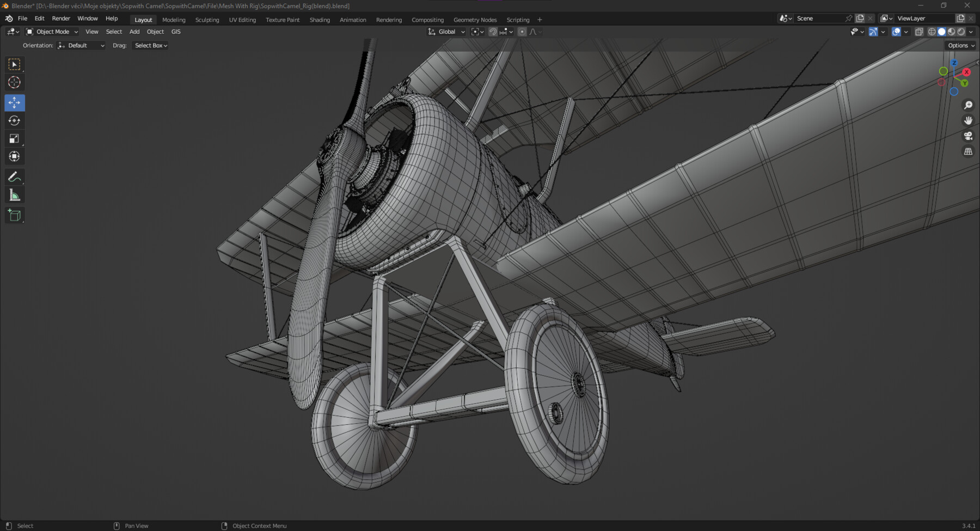The height and width of the screenshot is (531, 980).
Task: Toggle proportional editing in the header
Action: click(x=522, y=31)
